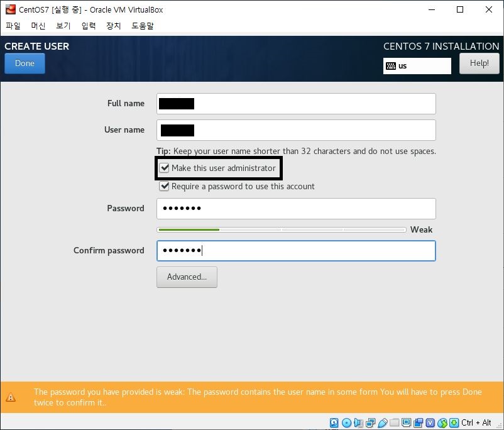Click into the Confirm password field

coord(296,251)
